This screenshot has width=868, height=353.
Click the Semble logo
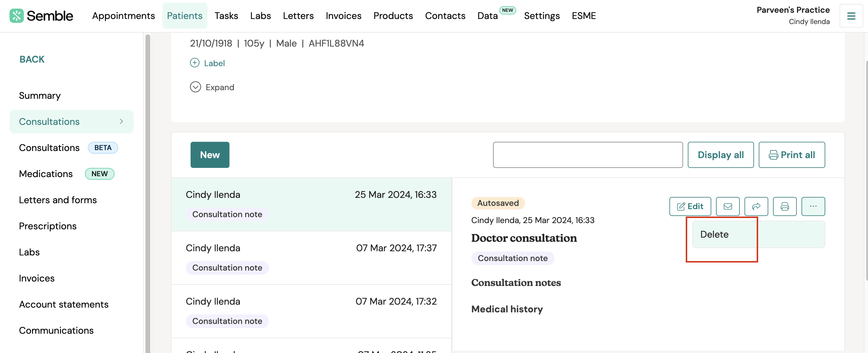coord(41,16)
